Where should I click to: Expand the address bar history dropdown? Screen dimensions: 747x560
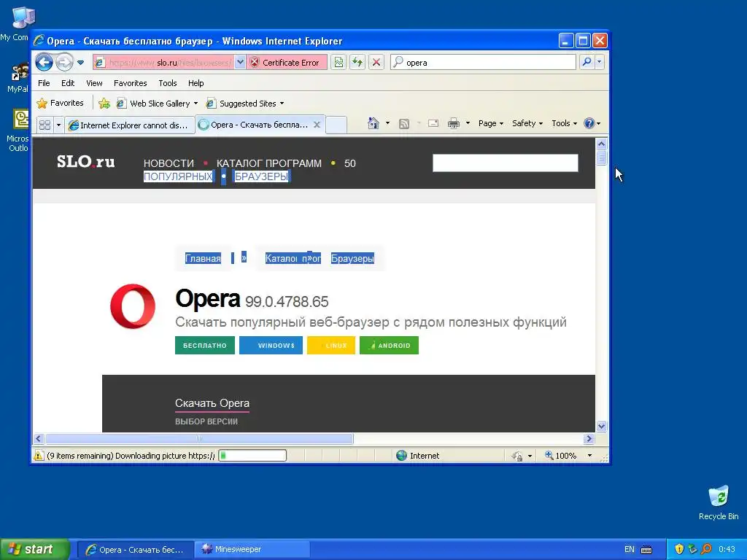click(240, 63)
